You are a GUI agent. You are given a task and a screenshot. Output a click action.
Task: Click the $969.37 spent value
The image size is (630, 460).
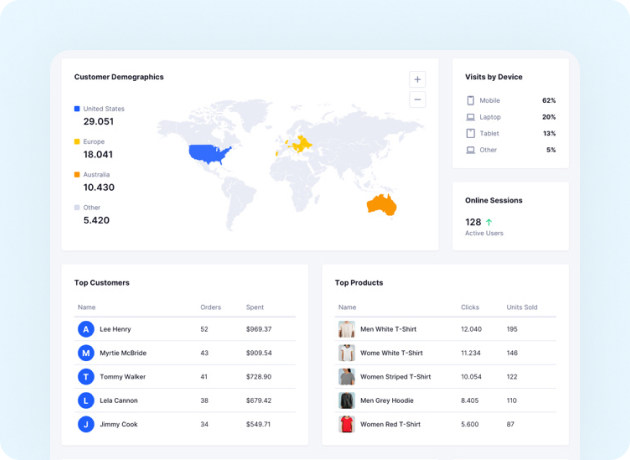(x=259, y=329)
